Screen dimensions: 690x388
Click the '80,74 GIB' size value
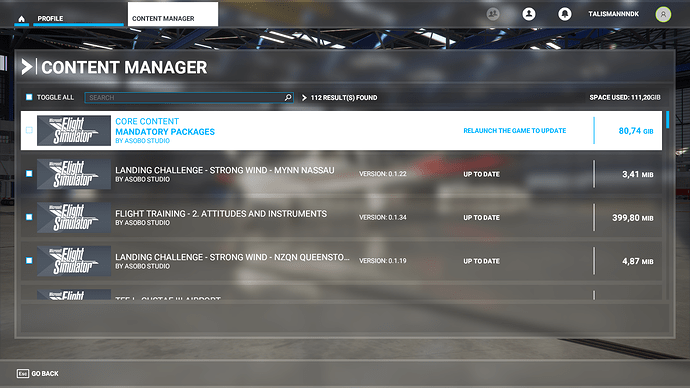tap(636, 131)
